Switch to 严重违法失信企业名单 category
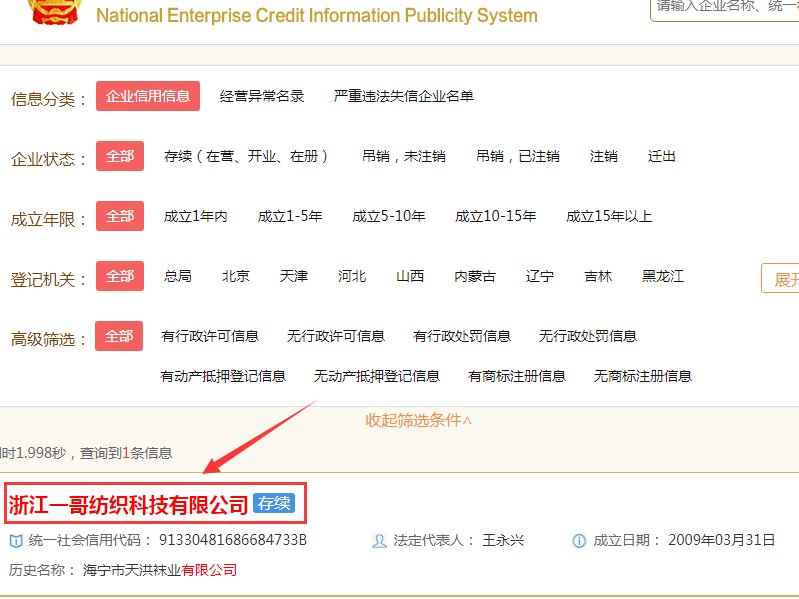 click(x=404, y=96)
